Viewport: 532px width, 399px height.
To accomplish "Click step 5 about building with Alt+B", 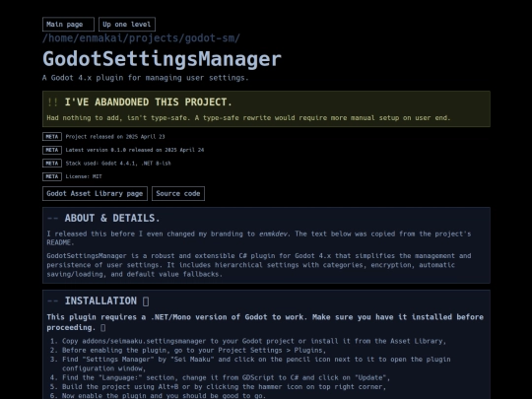I will pos(224,387).
